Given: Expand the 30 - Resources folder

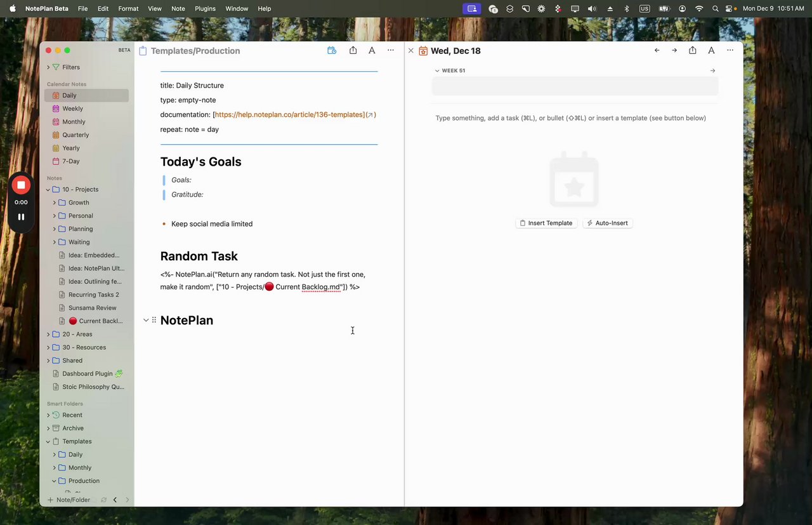Looking at the screenshot, I should coord(48,348).
